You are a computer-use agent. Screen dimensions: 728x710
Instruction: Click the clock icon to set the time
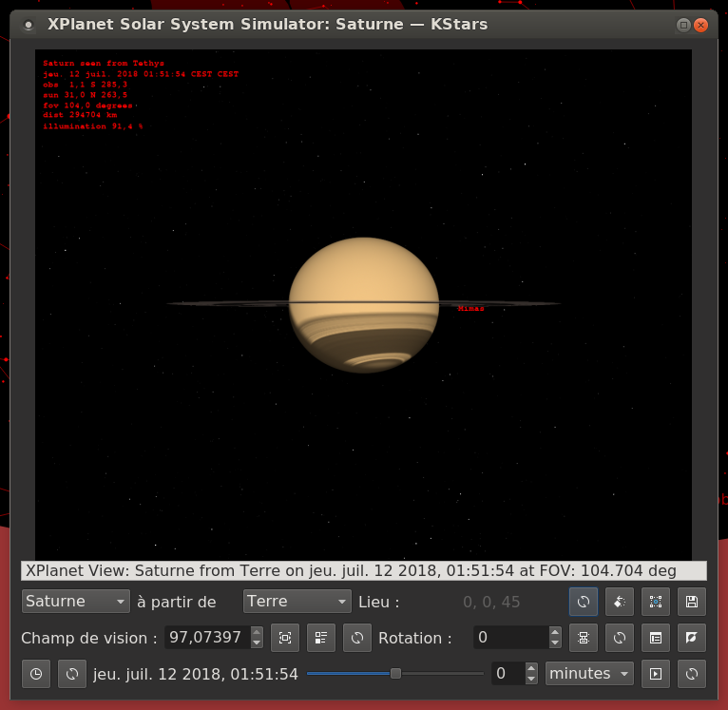click(x=36, y=674)
